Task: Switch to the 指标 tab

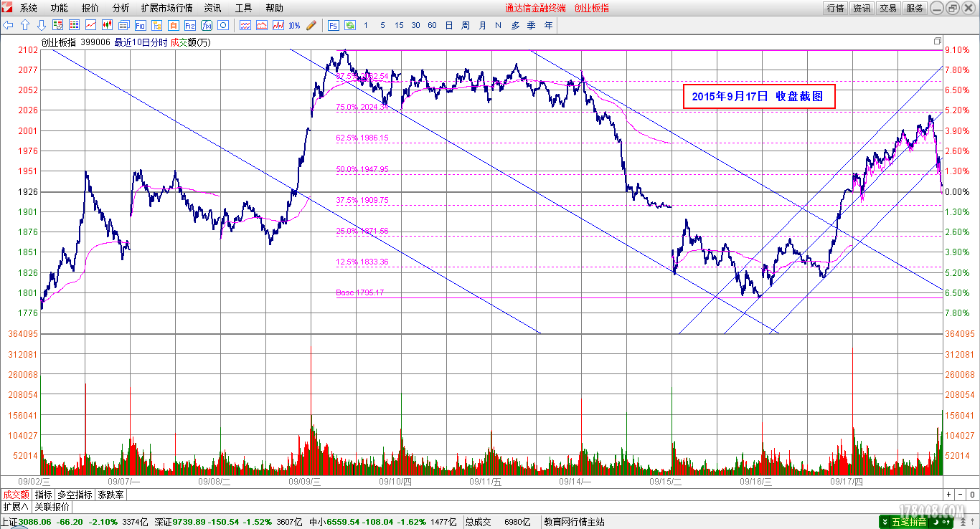Action: click(x=43, y=495)
